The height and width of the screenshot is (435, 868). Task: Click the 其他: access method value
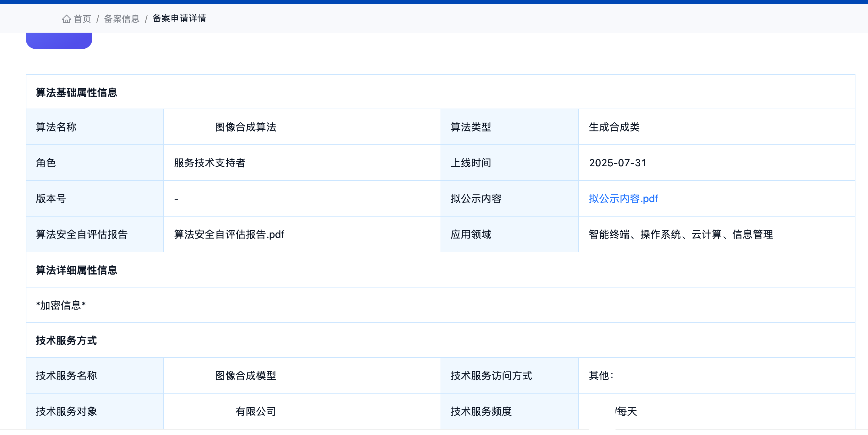[601, 375]
